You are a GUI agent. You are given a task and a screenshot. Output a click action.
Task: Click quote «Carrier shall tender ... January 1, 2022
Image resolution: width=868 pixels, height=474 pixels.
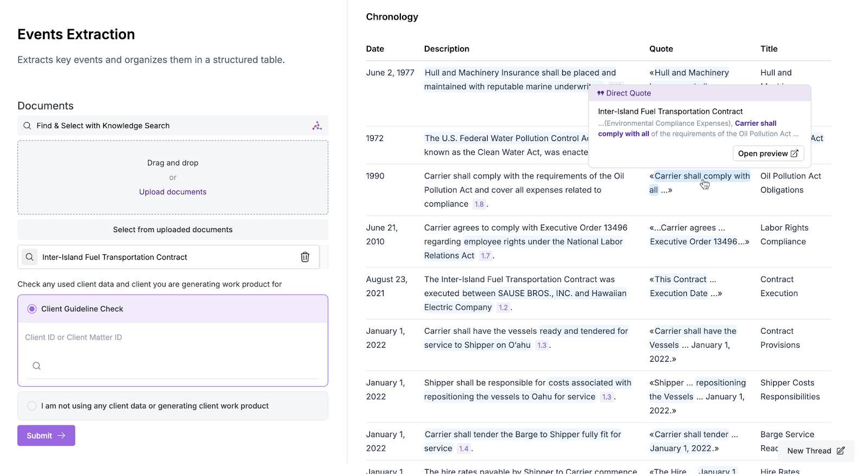pos(694,441)
